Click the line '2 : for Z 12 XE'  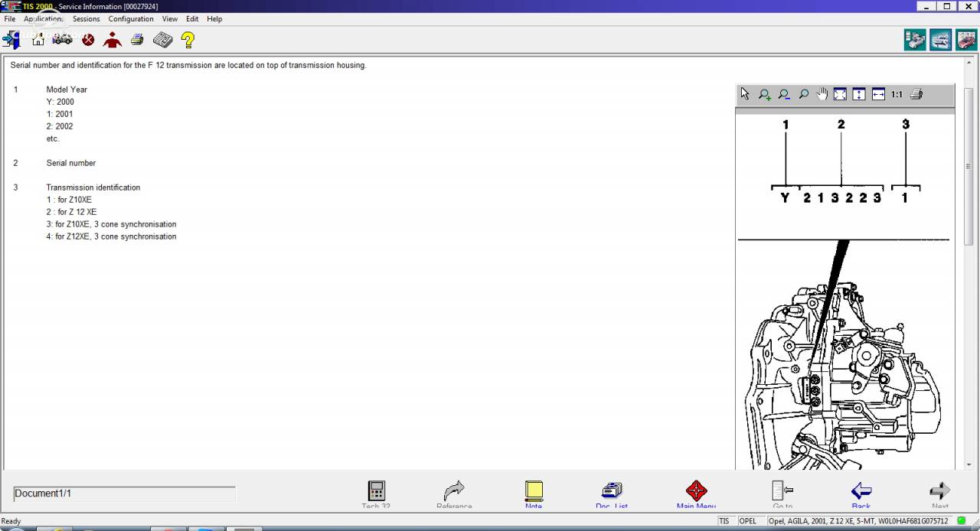pyautogui.click(x=71, y=212)
